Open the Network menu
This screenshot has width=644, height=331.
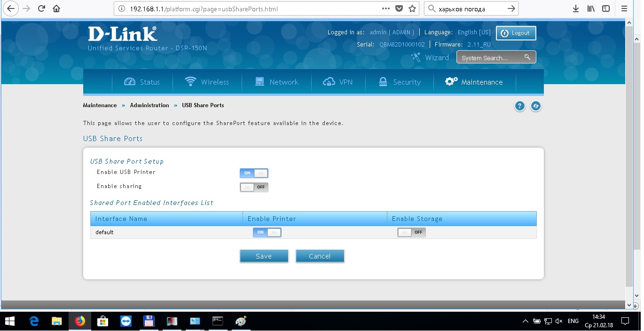coord(276,82)
